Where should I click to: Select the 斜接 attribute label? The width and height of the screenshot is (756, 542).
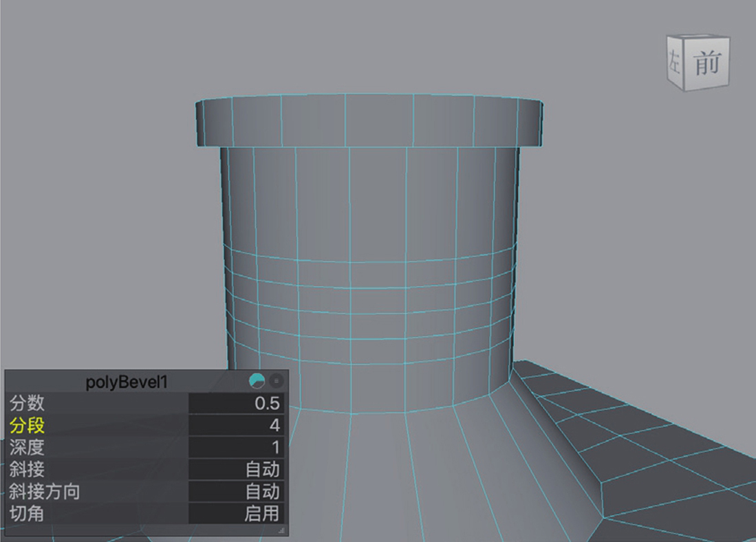click(x=27, y=469)
